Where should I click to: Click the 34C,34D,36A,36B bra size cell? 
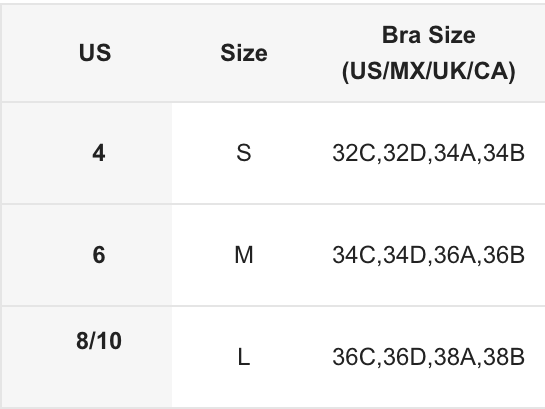tap(428, 255)
